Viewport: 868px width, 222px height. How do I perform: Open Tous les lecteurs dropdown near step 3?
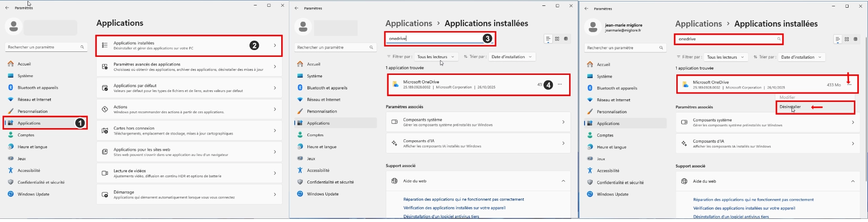point(435,57)
